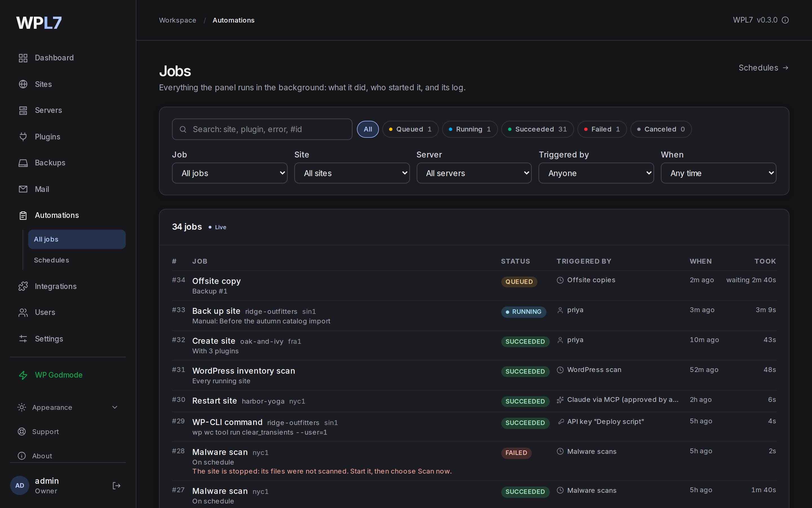
Task: Click the Mail envelope icon
Action: pyautogui.click(x=23, y=189)
